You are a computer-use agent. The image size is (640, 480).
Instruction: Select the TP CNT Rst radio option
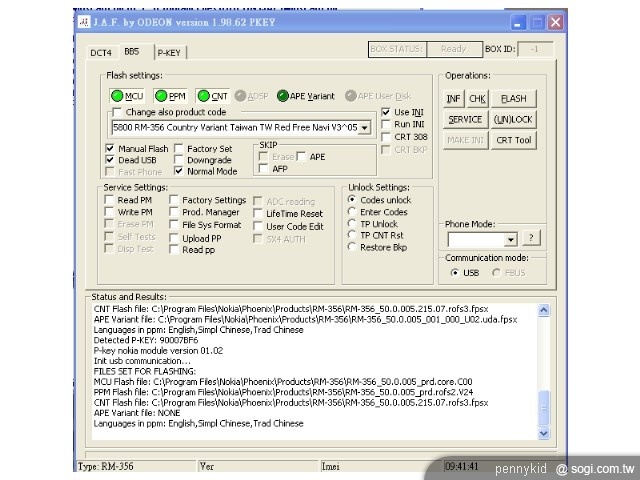(352, 235)
